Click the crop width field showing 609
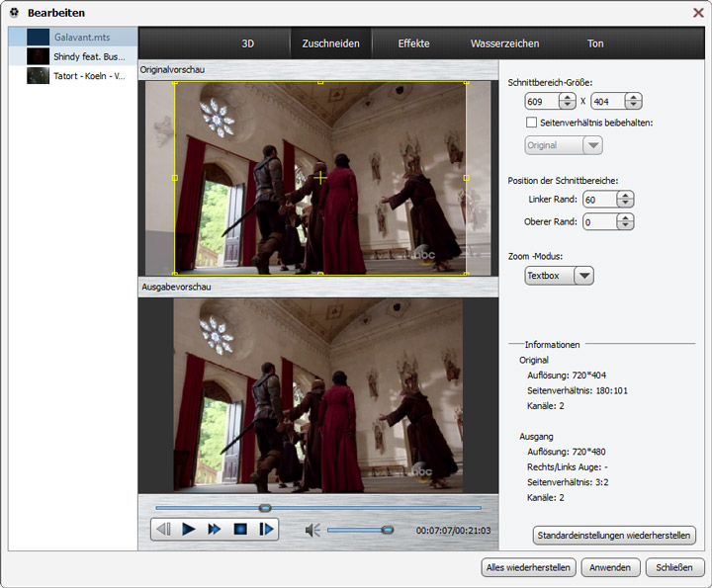The image size is (712, 588). coord(542,102)
